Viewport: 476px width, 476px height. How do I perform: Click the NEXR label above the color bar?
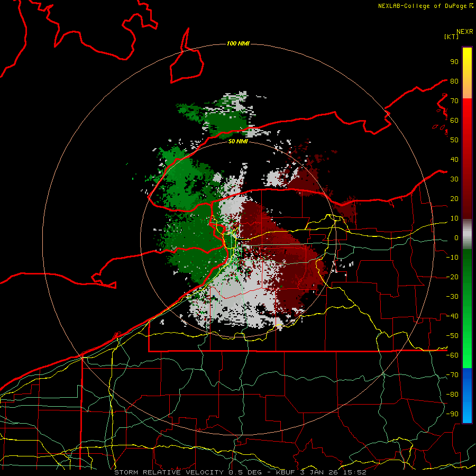coord(465,31)
